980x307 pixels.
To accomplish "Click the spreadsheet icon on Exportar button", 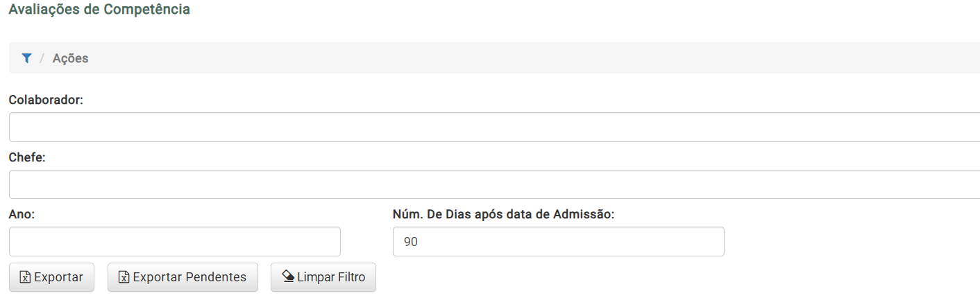I will pyautogui.click(x=25, y=277).
